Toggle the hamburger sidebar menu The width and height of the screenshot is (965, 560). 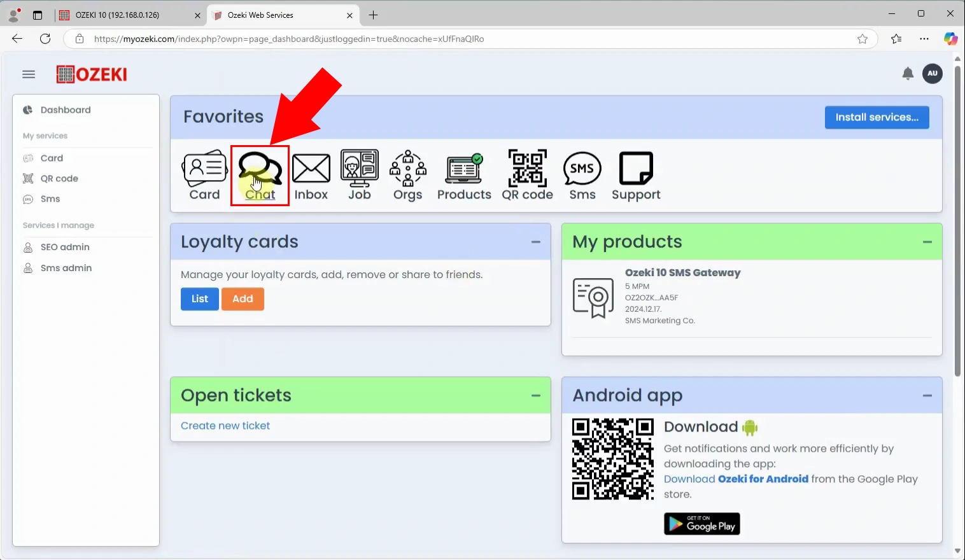click(x=29, y=74)
